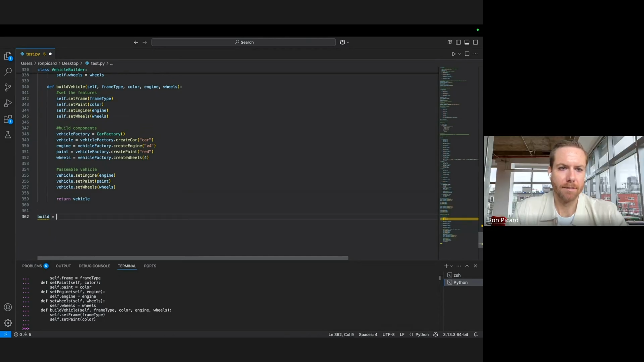Click the Search box at the top
The width and height of the screenshot is (644, 362).
[x=243, y=42]
